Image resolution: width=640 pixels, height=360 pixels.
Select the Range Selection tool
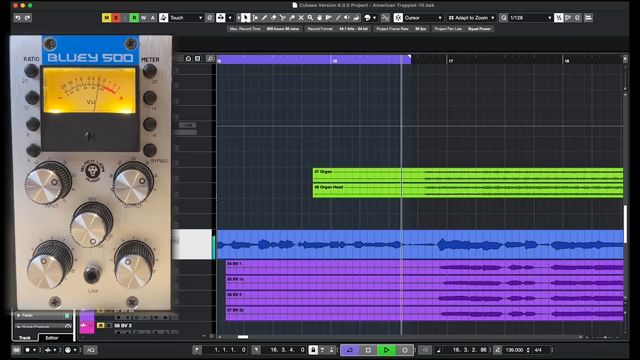[255, 18]
